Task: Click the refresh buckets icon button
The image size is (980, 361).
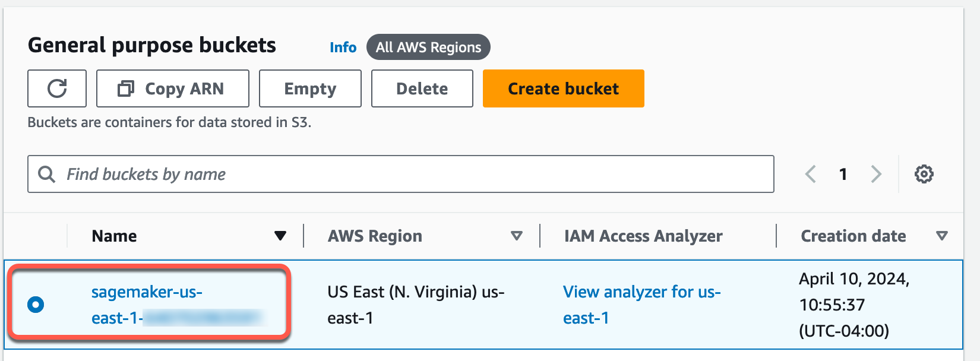Action: 57,88
